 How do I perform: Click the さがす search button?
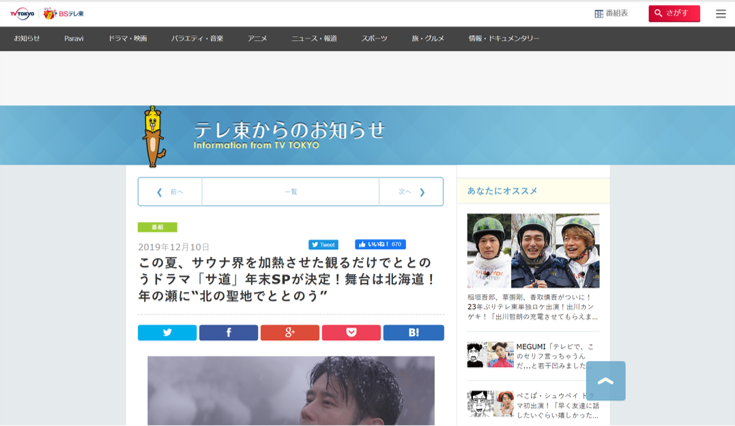(674, 14)
